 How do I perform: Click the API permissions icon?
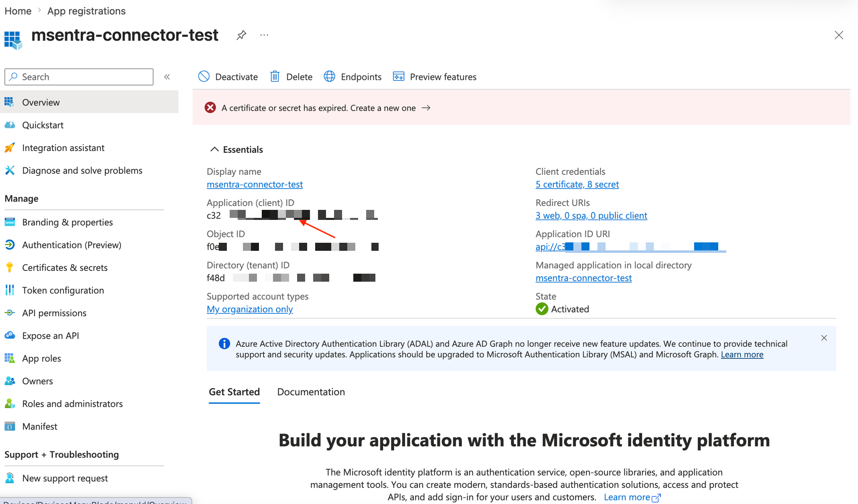click(x=10, y=313)
